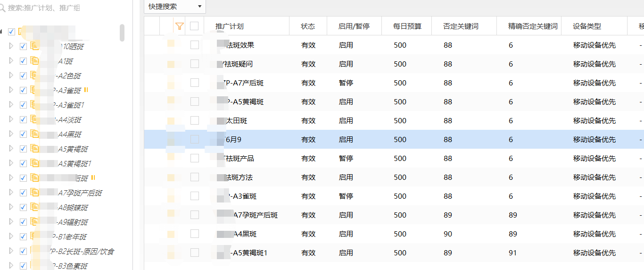Image resolution: width=644 pixels, height=270 pixels.
Task: Uncheck the 10晒斑 checkbox in the tree
Action: pos(23,47)
